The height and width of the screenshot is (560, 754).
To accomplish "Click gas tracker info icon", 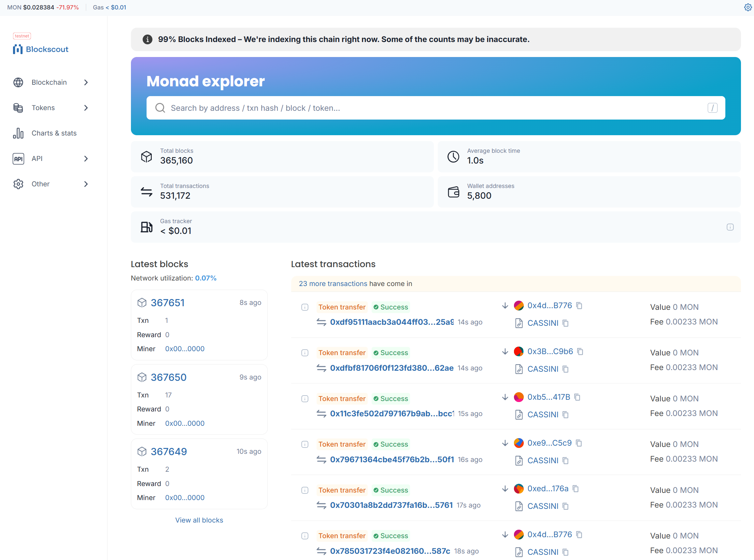I will point(730,227).
